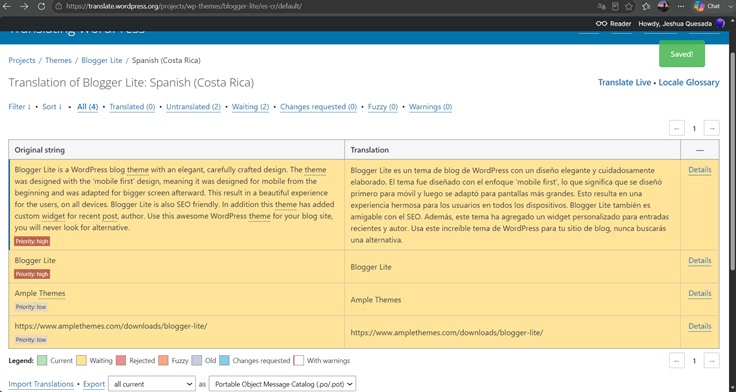Image resolution: width=736 pixels, height=392 pixels.
Task: Show Waiting (2) strings
Action: click(250, 107)
